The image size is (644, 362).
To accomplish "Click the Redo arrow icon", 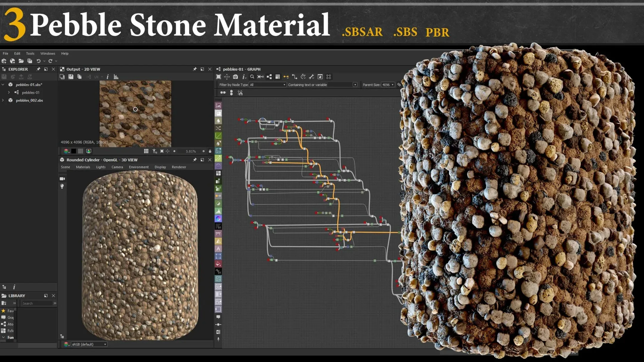I will [x=50, y=61].
